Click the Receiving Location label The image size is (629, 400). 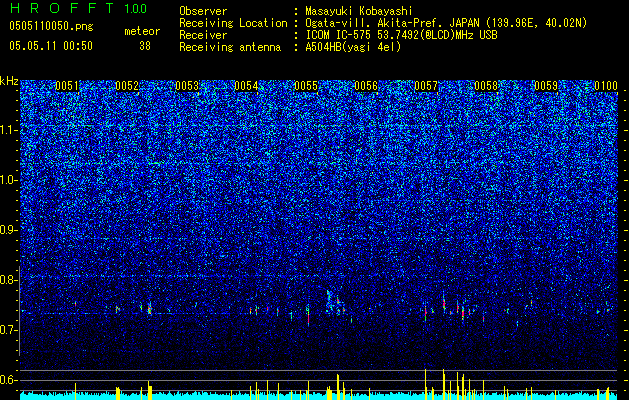(x=233, y=23)
